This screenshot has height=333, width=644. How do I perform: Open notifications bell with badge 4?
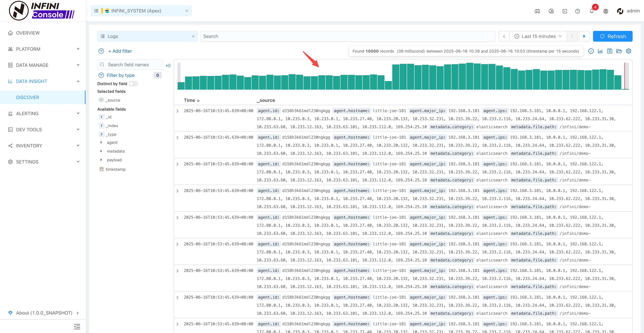(592, 11)
